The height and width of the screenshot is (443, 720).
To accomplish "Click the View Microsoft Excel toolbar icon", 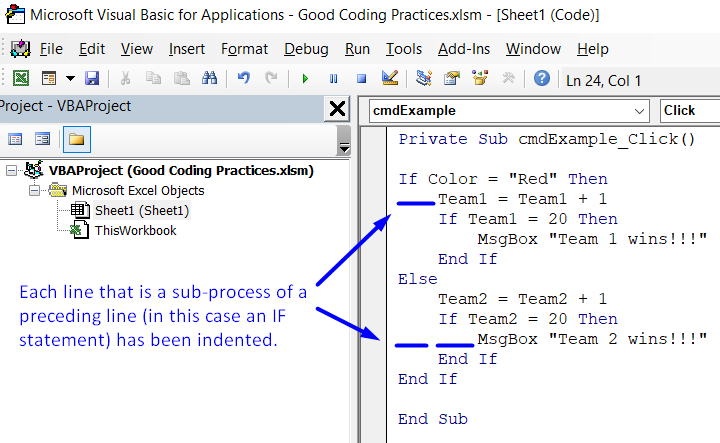I will pyautogui.click(x=21, y=79).
